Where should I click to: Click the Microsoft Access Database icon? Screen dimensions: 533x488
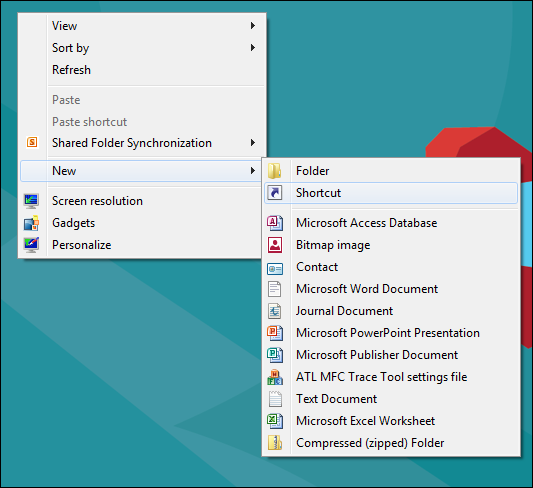point(275,223)
